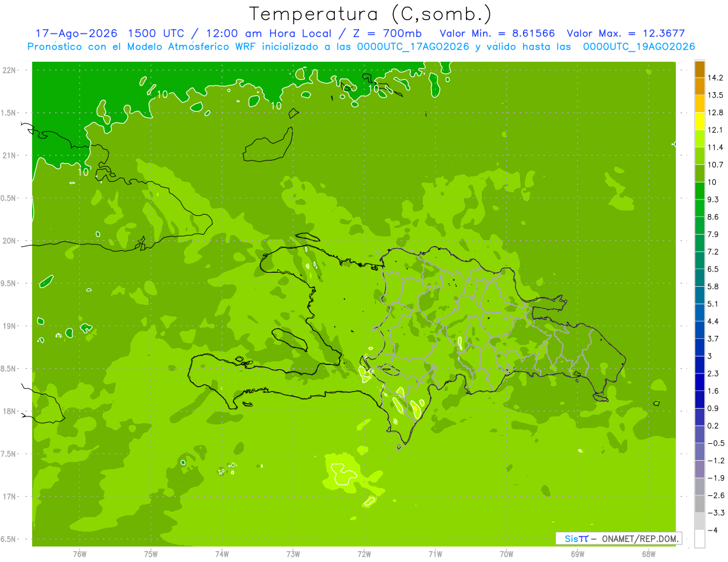This screenshot has width=728, height=562.
Task: Click the yellow colorbar segment between 12.1 and 12.8
Action: tap(699, 121)
